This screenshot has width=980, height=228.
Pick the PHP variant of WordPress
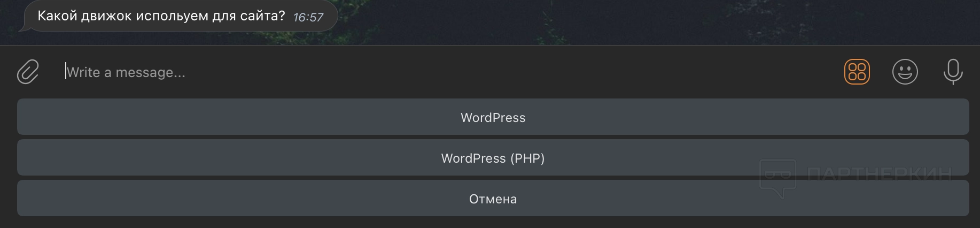tap(493, 158)
